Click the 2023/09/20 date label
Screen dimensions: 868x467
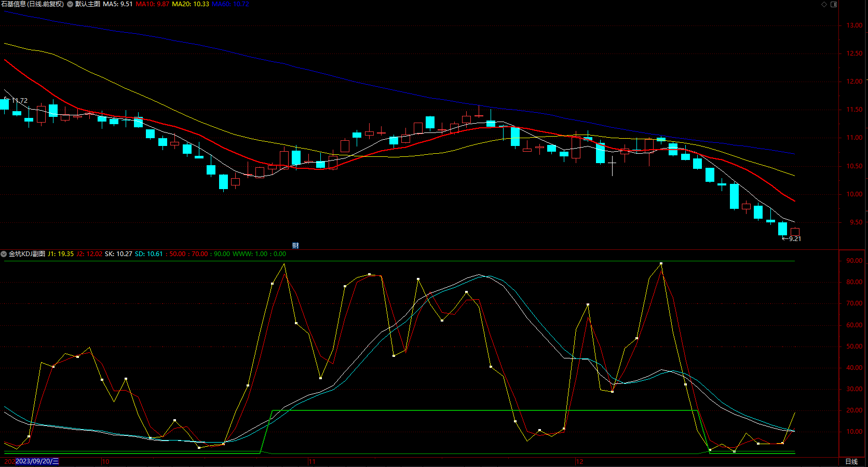[x=36, y=461]
